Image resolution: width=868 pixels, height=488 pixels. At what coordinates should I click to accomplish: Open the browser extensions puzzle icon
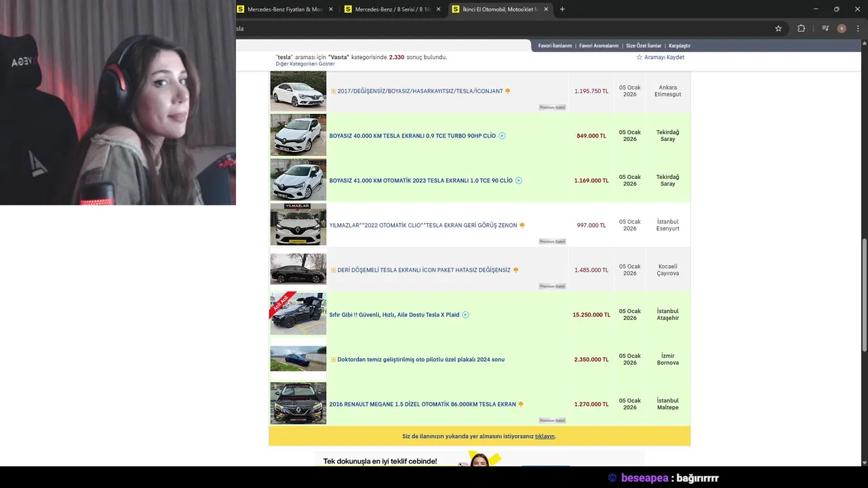pos(801,28)
